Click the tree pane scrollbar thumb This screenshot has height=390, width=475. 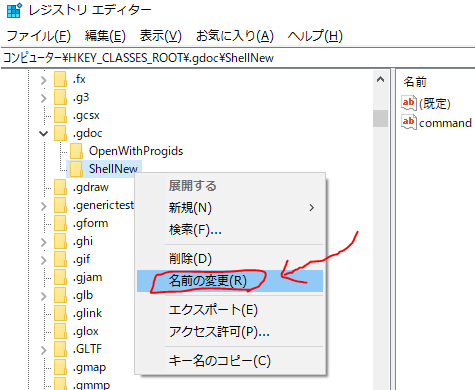[380, 118]
